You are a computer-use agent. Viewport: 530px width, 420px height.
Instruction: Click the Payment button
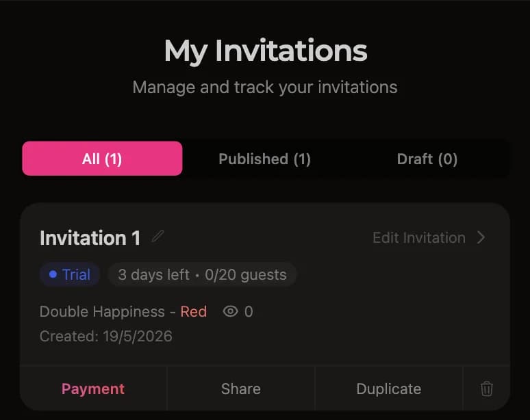point(93,389)
